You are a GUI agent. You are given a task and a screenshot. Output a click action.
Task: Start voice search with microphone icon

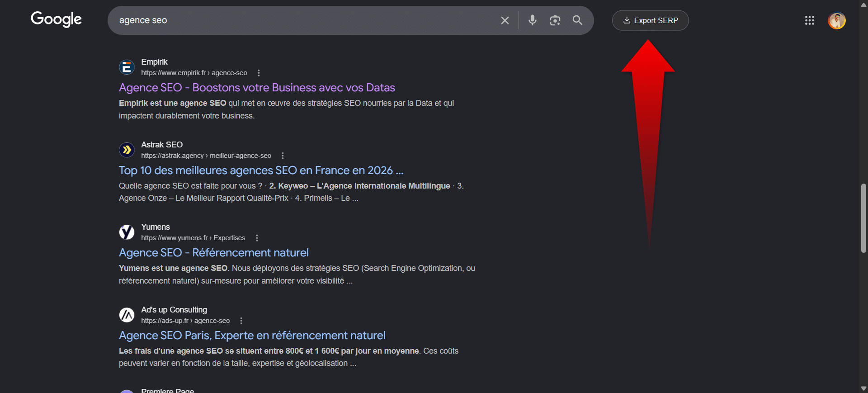coord(533,20)
